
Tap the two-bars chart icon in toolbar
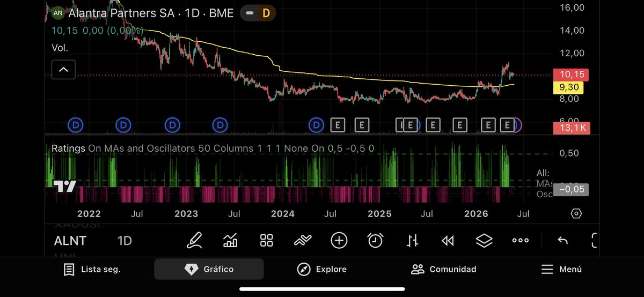[x=412, y=240]
